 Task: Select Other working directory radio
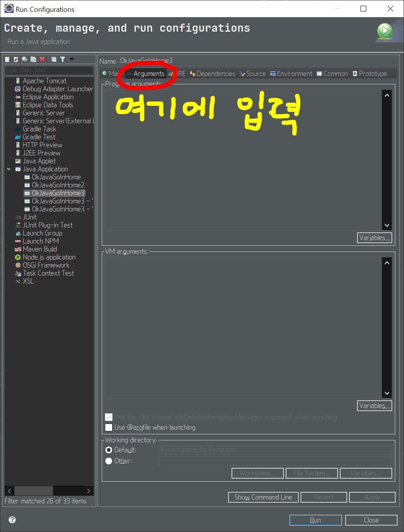pyautogui.click(x=109, y=461)
